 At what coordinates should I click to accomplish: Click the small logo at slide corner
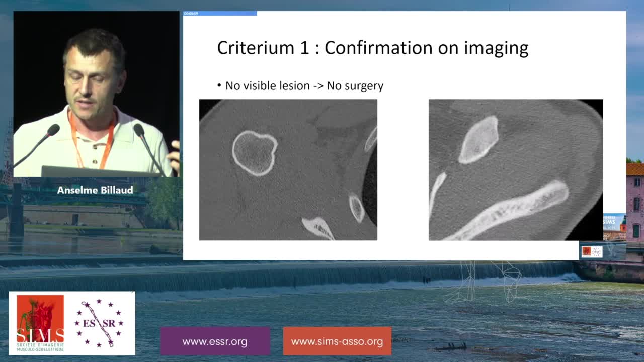point(592,251)
